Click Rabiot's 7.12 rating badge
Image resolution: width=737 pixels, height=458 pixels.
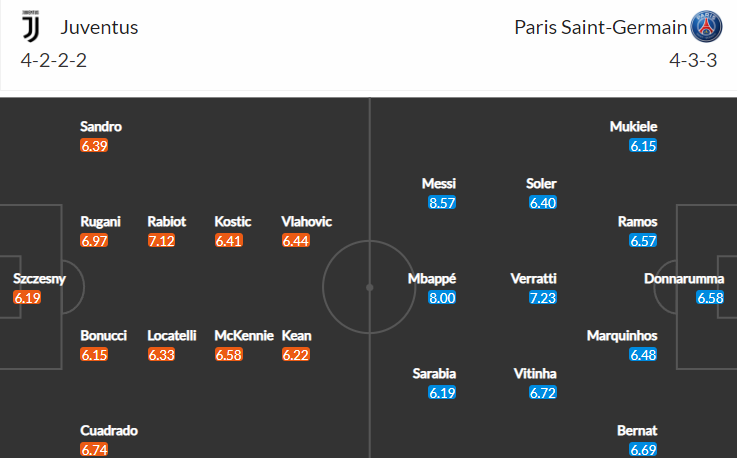click(x=161, y=241)
